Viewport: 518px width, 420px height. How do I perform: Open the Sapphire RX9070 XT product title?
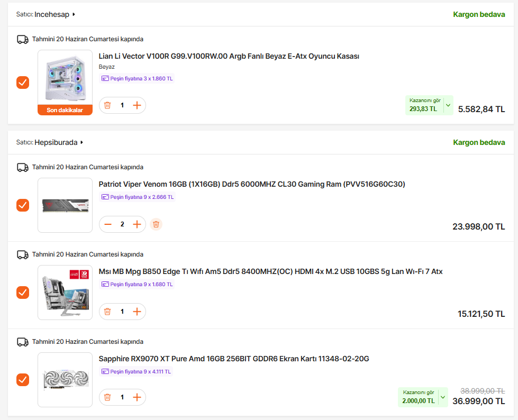(x=234, y=359)
